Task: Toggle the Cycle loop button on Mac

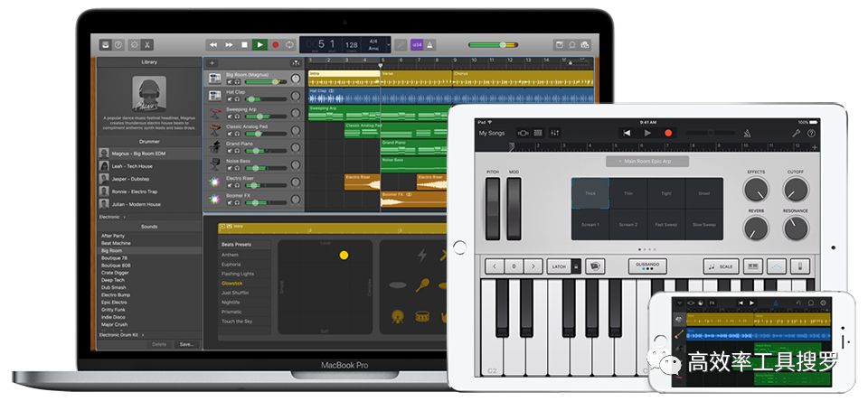Action: [289, 45]
